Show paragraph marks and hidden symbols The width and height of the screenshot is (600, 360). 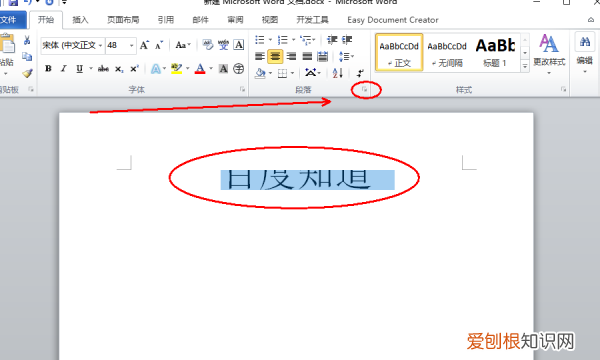pyautogui.click(x=360, y=73)
